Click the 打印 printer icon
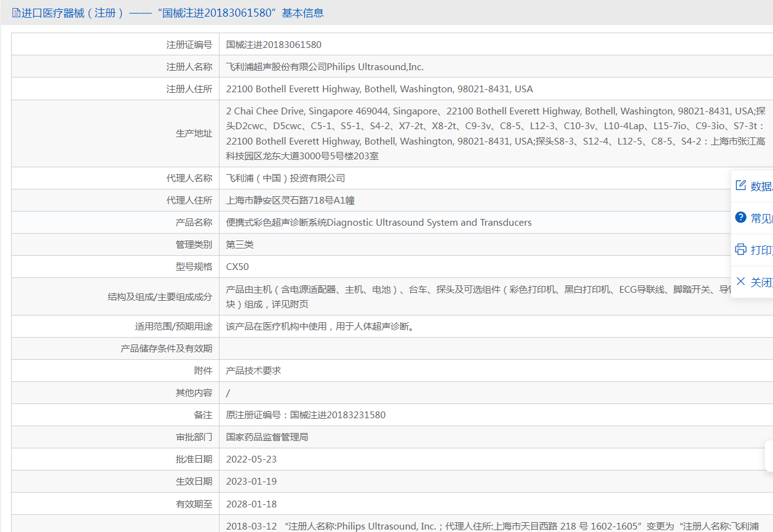 coord(740,249)
